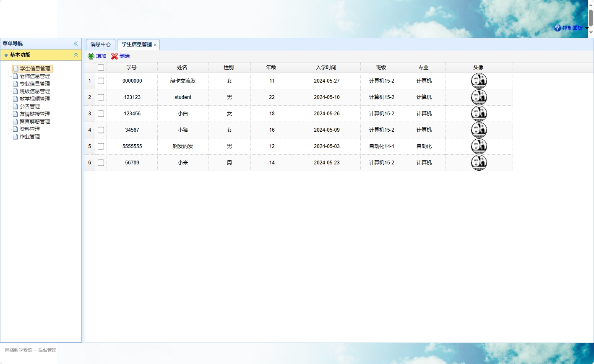Click the avatar of student 0000000
The width and height of the screenshot is (594, 364).
pos(479,81)
